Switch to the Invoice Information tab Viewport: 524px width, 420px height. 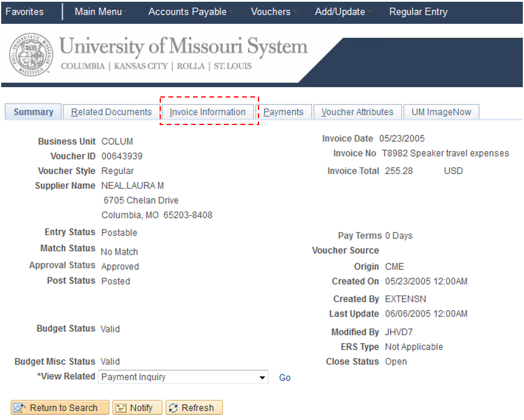208,112
